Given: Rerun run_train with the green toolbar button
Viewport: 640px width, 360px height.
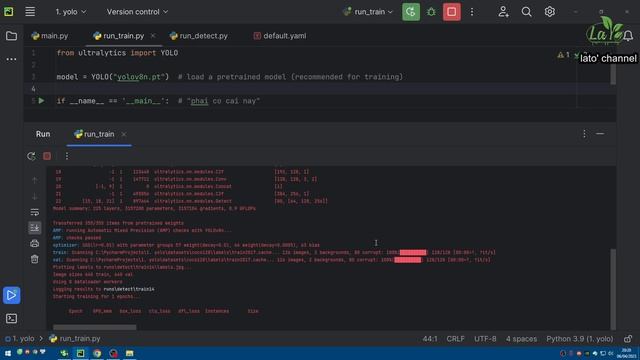Looking at the screenshot, I should 411,12.
